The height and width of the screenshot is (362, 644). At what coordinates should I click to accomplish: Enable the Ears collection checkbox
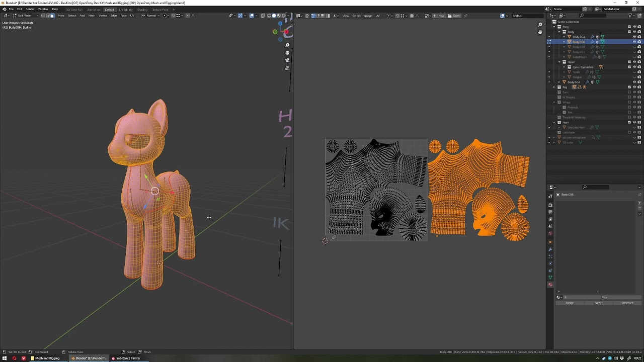point(629,92)
